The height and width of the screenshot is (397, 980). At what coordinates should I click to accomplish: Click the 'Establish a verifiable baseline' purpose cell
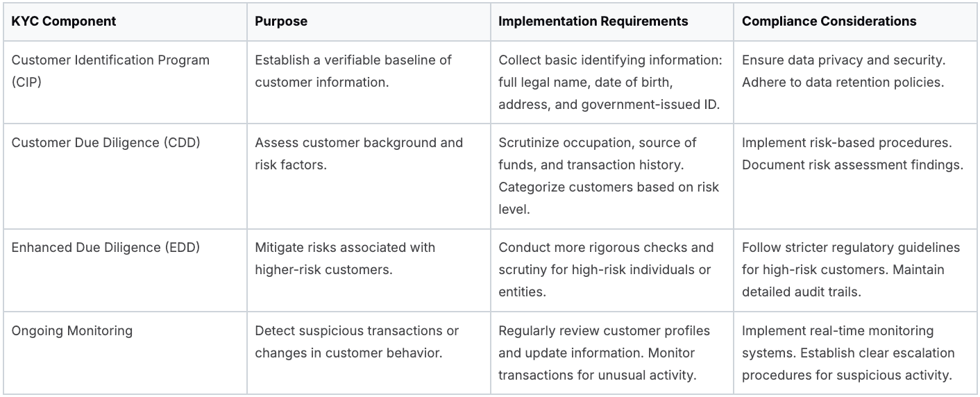(x=353, y=71)
